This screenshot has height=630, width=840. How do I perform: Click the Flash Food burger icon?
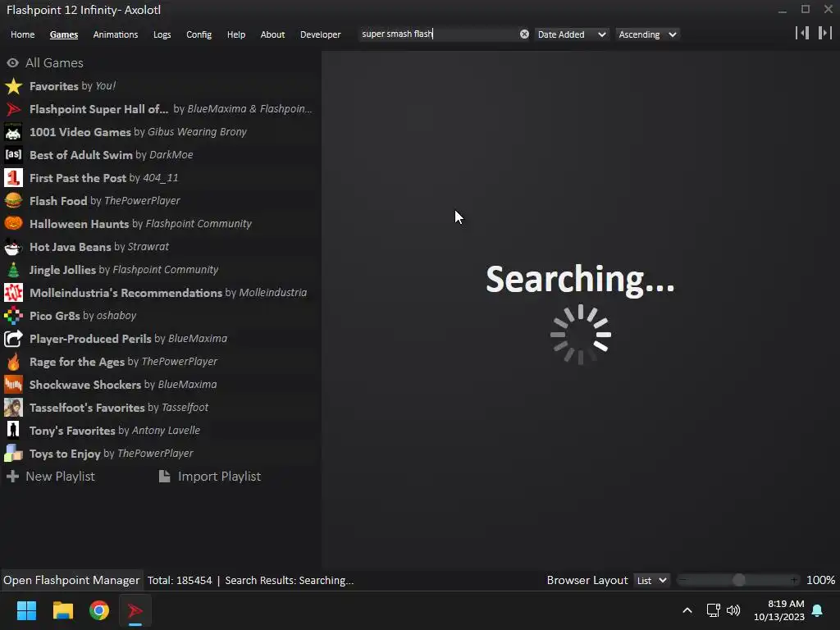13,201
